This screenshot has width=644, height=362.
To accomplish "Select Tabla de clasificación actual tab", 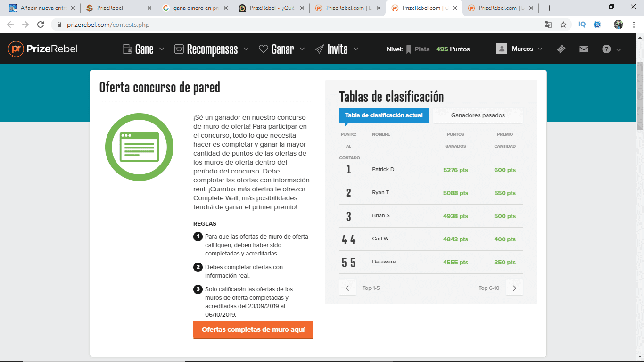I will 384,115.
